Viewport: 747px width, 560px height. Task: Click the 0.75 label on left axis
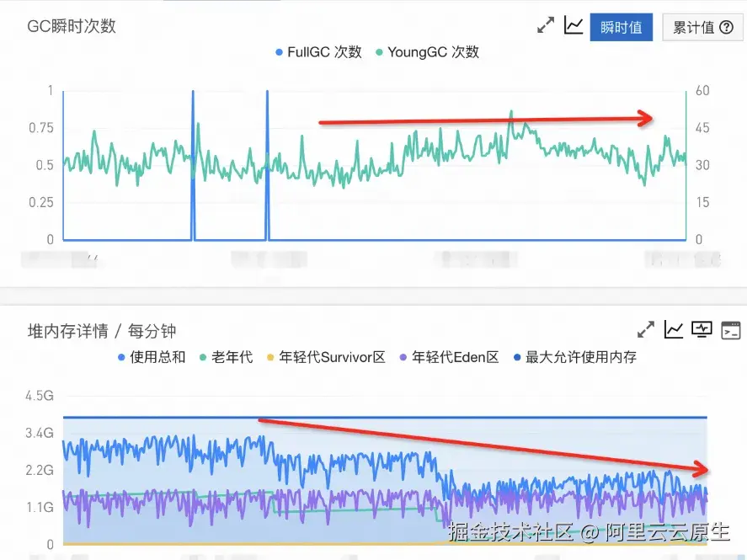pos(41,128)
